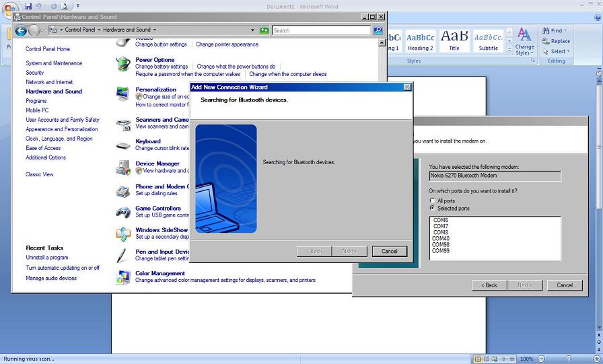Click forward arrow in Control Panel
603x364 pixels.
click(x=34, y=30)
